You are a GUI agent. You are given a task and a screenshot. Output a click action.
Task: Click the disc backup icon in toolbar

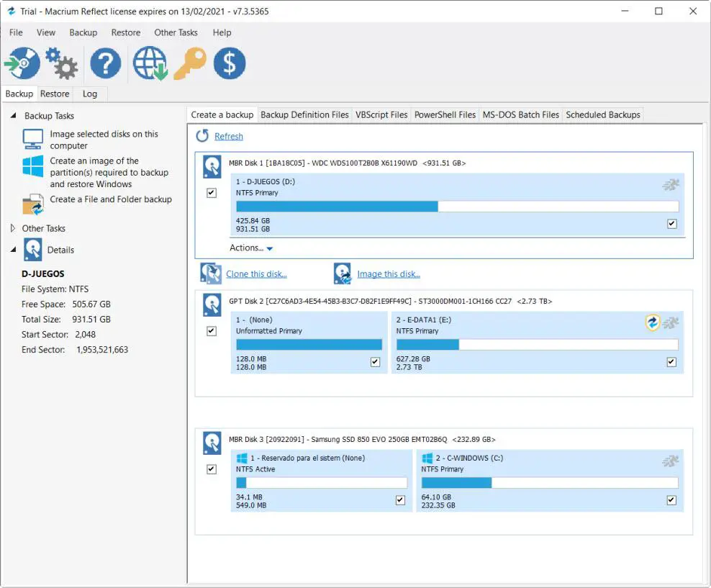click(22, 64)
